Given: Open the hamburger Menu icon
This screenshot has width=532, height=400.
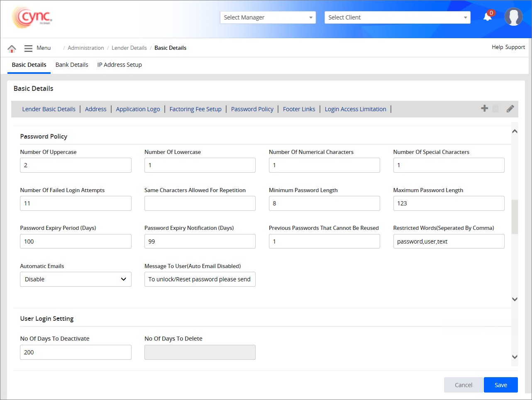Looking at the screenshot, I should [x=28, y=48].
